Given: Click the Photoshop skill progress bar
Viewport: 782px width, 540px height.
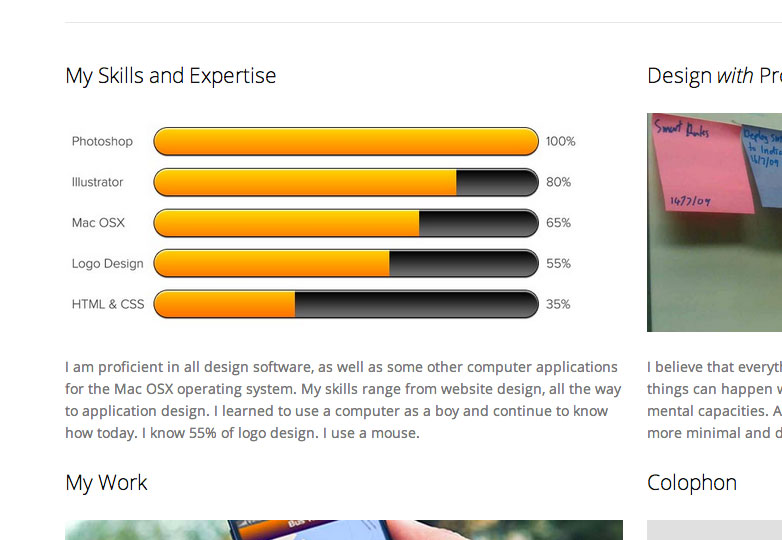Looking at the screenshot, I should point(346,141).
